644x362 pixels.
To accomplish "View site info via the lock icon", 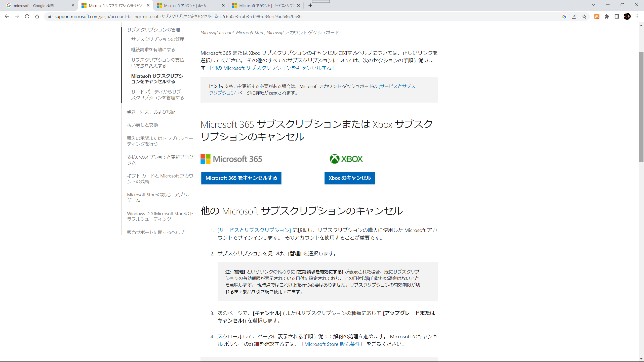I will tap(50, 17).
